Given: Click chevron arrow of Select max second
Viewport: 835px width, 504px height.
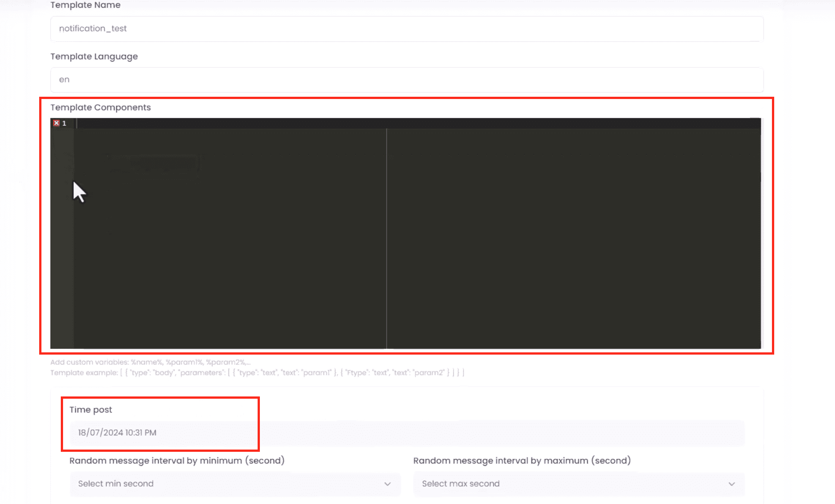Looking at the screenshot, I should [731, 484].
